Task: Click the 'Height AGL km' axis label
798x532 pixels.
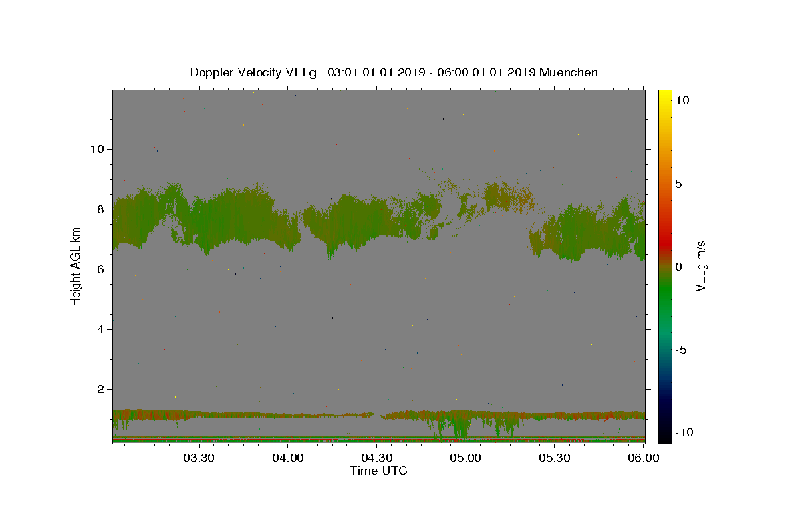Action: 76,266
